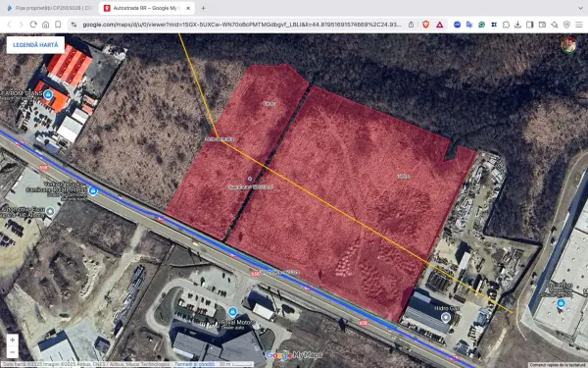Focus the address bar URL field
Viewport: 588px width, 368px height.
click(x=241, y=25)
